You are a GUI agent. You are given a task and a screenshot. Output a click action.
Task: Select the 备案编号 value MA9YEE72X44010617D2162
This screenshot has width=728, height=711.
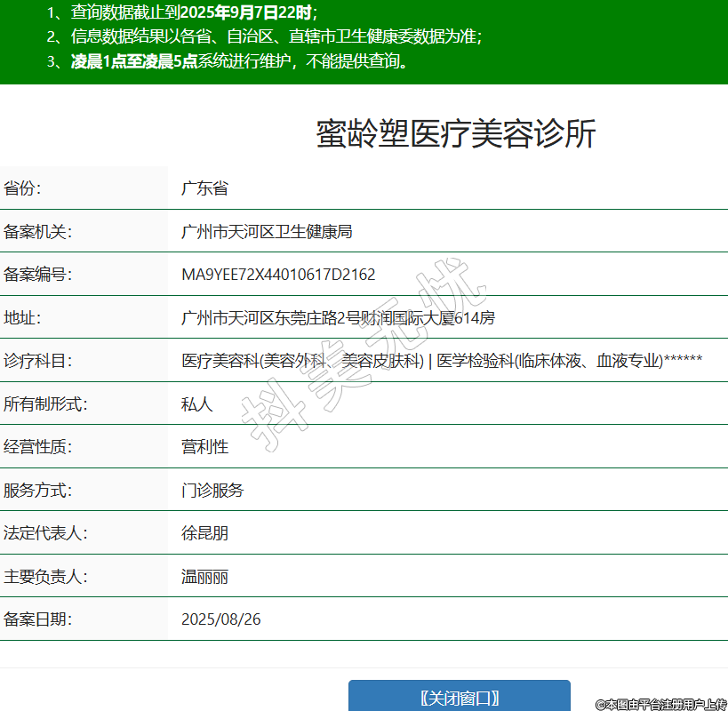278,275
